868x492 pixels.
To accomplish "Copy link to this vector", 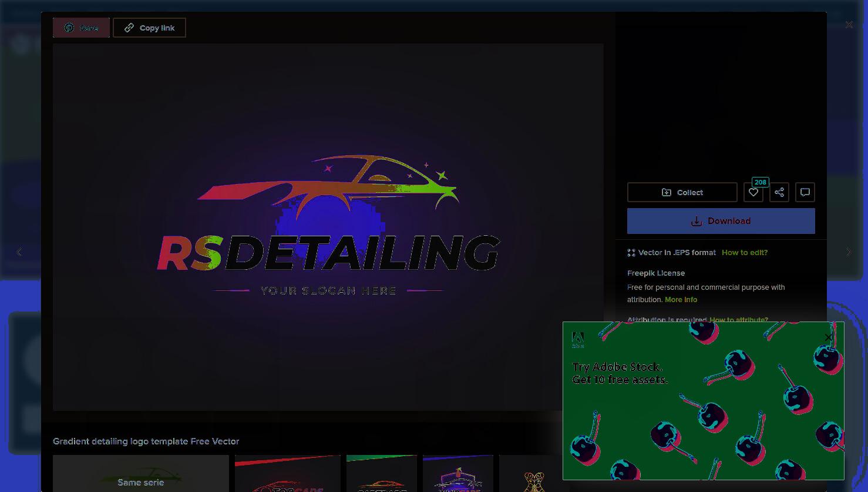I will pyautogui.click(x=149, y=28).
